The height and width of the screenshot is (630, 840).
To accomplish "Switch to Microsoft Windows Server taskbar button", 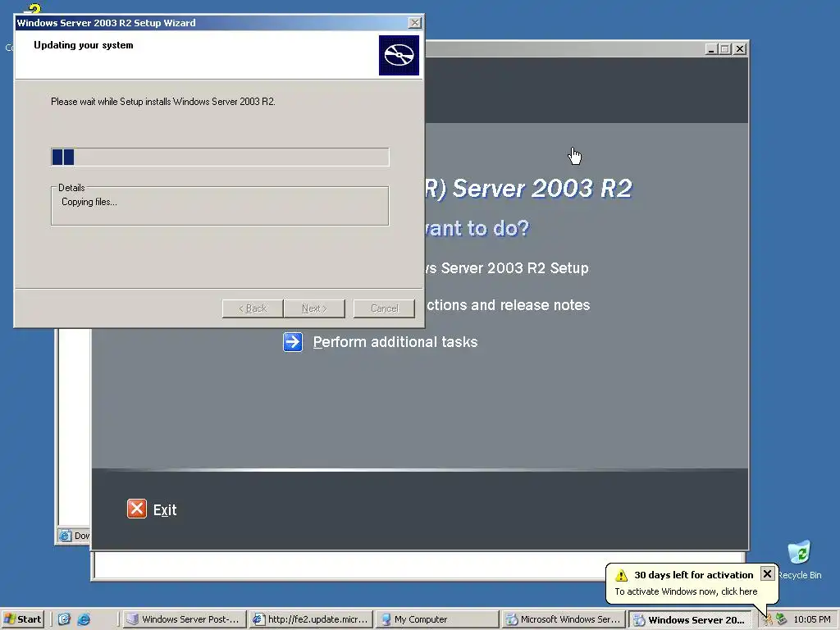I will point(564,619).
